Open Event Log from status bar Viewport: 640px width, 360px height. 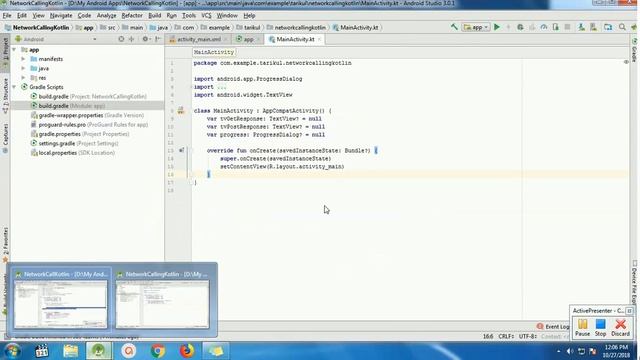(x=553, y=327)
